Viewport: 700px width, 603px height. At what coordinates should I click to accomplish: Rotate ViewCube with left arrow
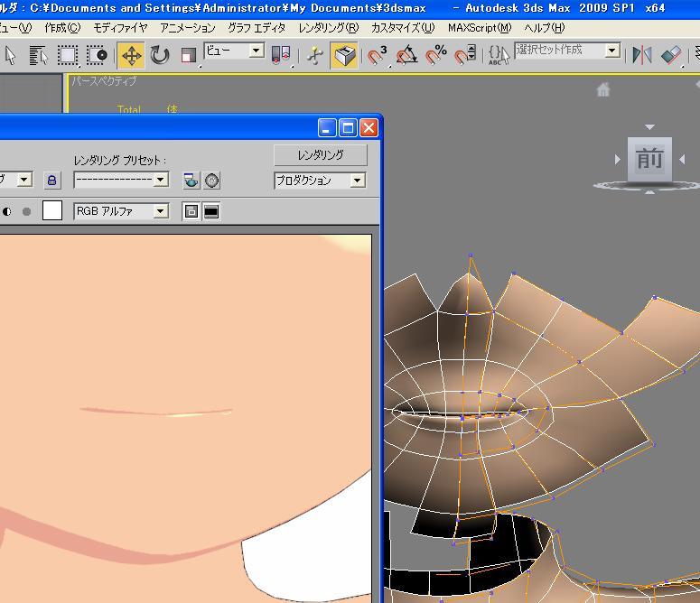click(x=618, y=159)
